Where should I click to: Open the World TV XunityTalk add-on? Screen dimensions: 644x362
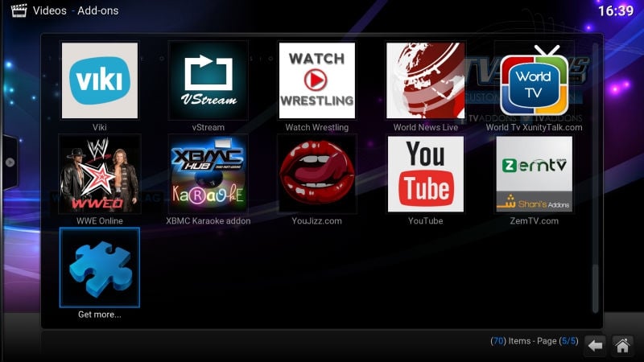pyautogui.click(x=534, y=80)
